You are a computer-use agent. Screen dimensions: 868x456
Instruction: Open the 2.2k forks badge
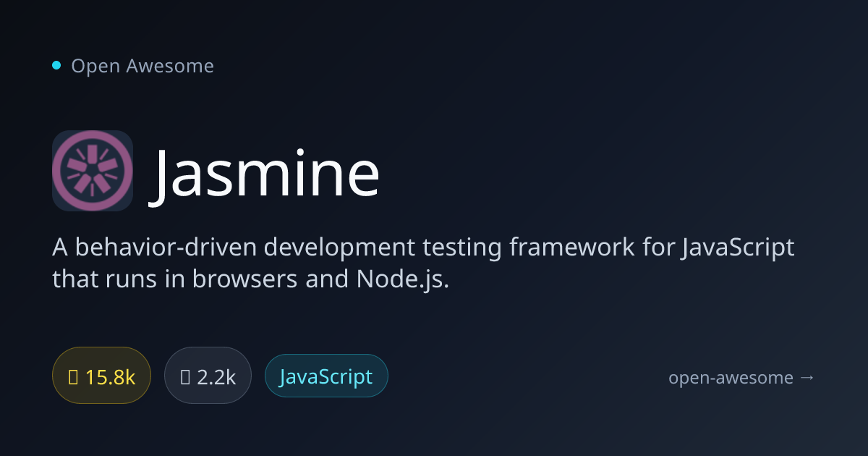(x=208, y=376)
